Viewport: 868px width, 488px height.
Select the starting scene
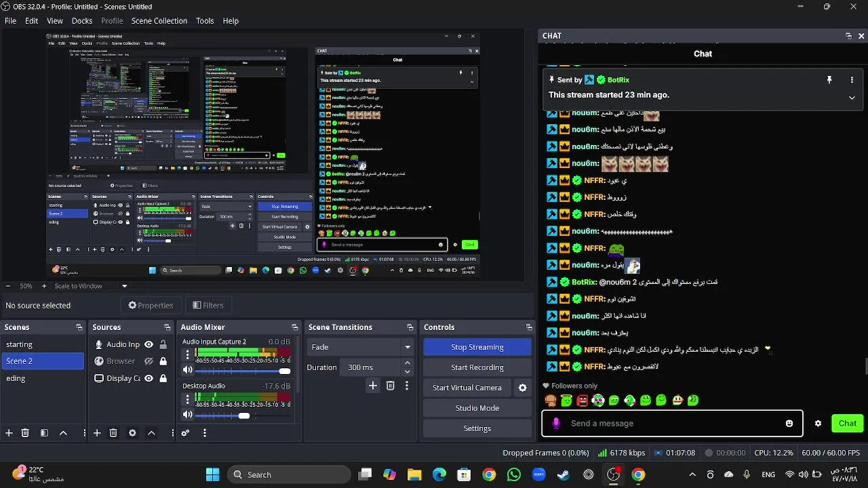click(43, 344)
